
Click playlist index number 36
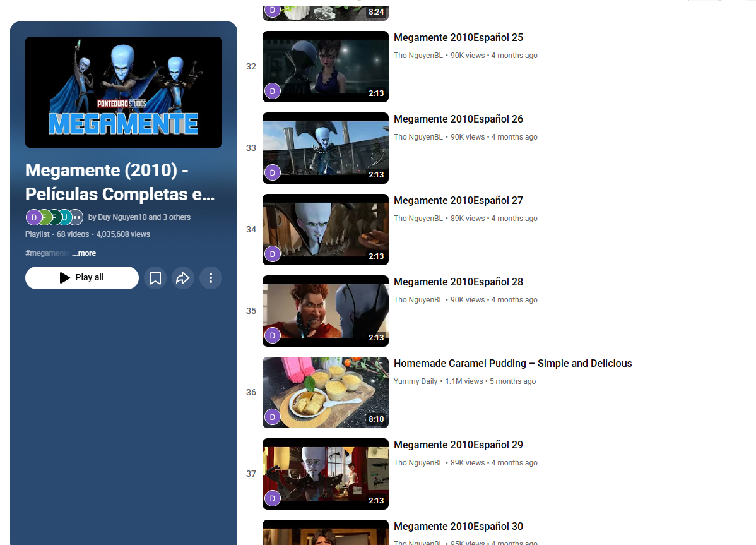251,393
